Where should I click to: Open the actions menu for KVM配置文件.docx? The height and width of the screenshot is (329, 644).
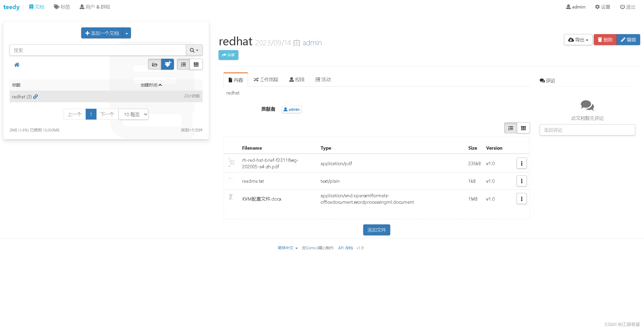click(522, 199)
